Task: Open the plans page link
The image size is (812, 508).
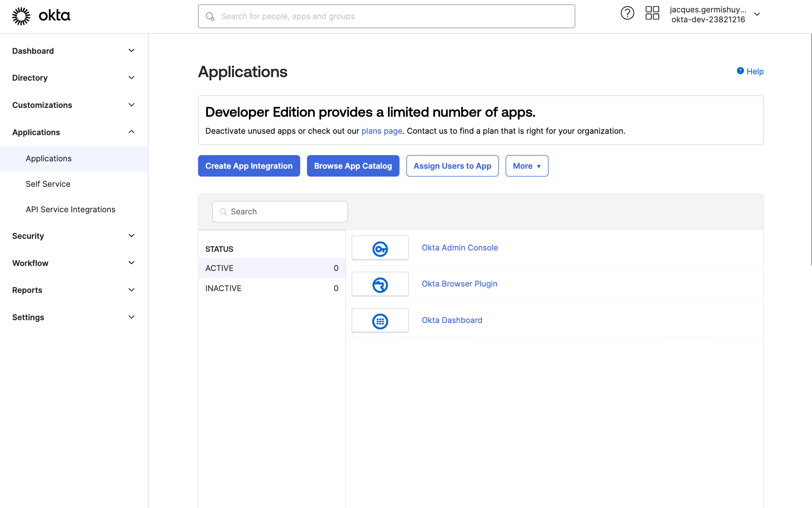Action: (382, 131)
